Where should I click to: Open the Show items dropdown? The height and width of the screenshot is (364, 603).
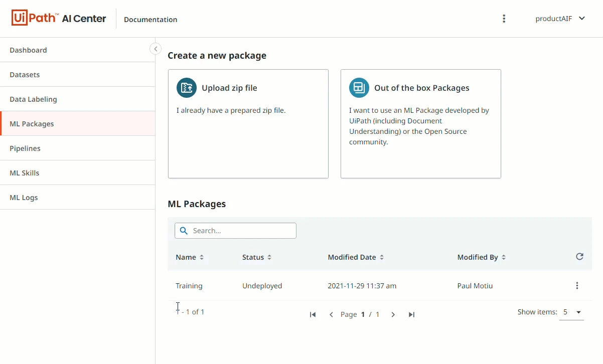[571, 312]
